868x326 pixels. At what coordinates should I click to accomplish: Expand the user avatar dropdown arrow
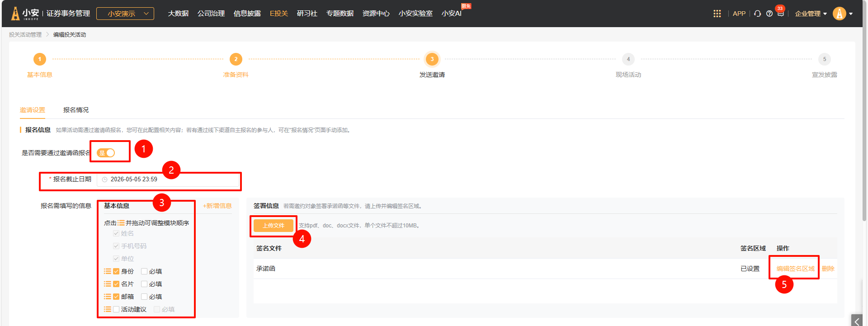point(851,14)
